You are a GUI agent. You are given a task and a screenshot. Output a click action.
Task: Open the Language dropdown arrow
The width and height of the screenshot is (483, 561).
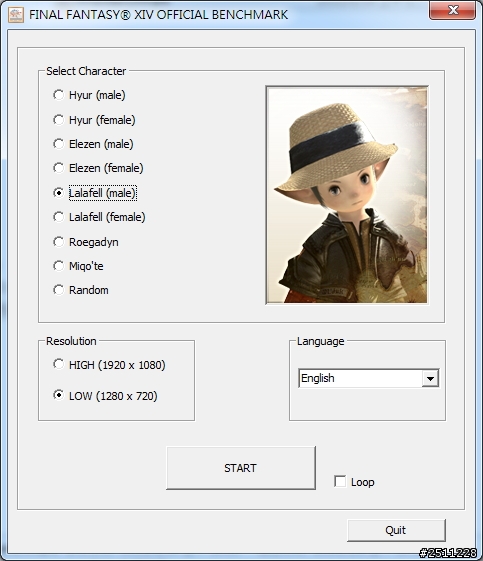click(x=430, y=378)
